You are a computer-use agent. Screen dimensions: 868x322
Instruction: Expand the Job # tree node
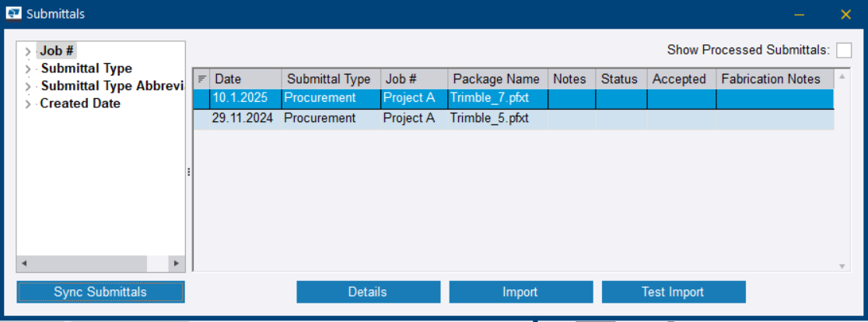tap(28, 52)
